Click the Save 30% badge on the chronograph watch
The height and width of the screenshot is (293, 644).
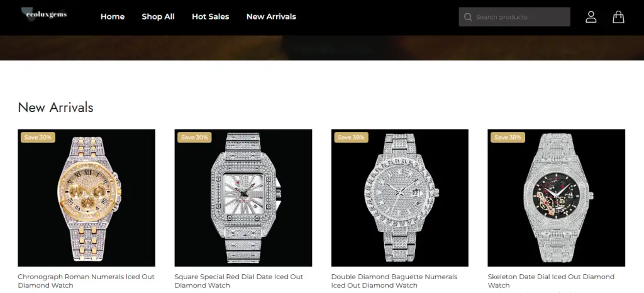click(x=38, y=138)
